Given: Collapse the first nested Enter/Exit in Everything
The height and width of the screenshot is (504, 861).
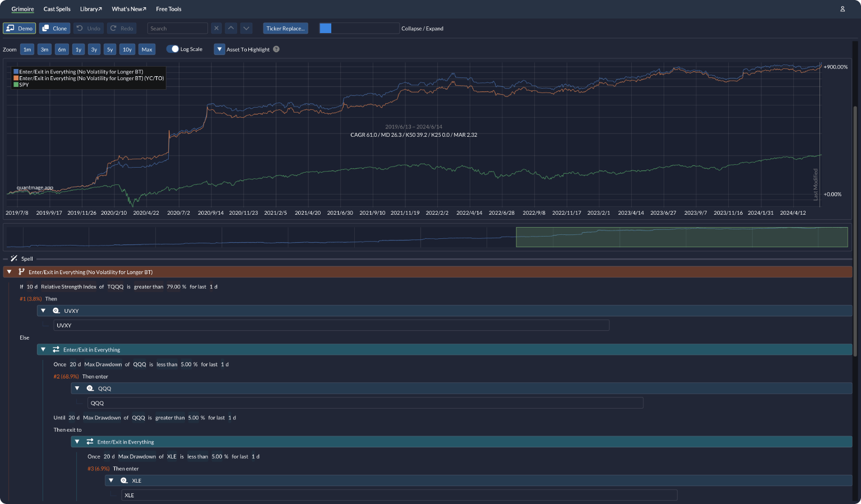Looking at the screenshot, I should click(43, 349).
